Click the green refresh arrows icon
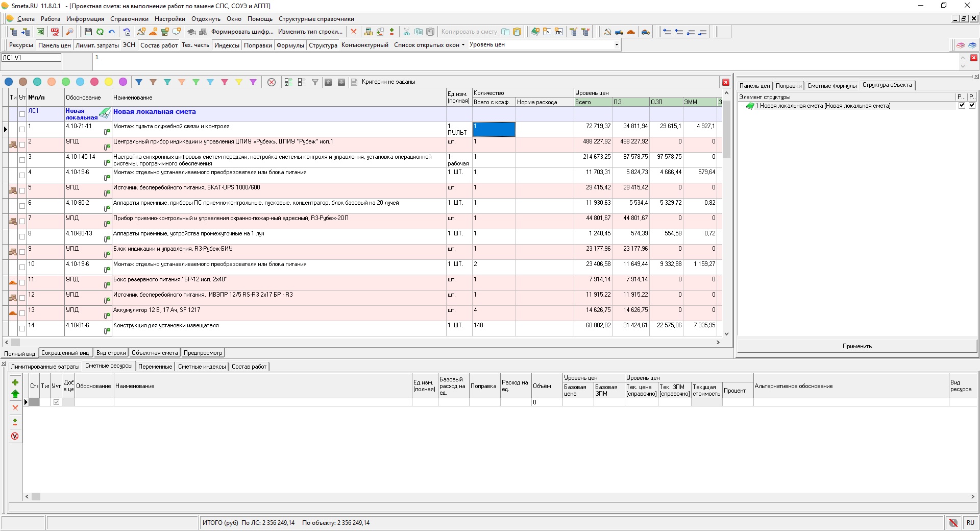The height and width of the screenshot is (531, 980). pyautogui.click(x=100, y=32)
